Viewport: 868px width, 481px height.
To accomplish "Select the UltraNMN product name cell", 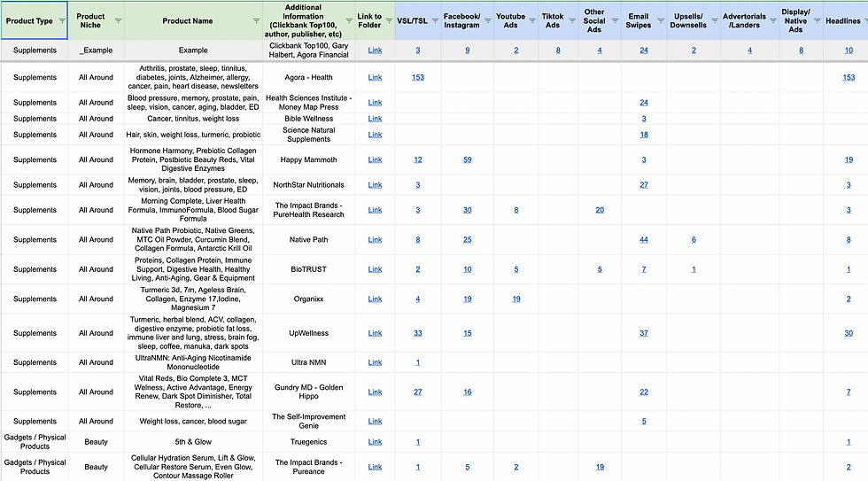I will tap(193, 362).
